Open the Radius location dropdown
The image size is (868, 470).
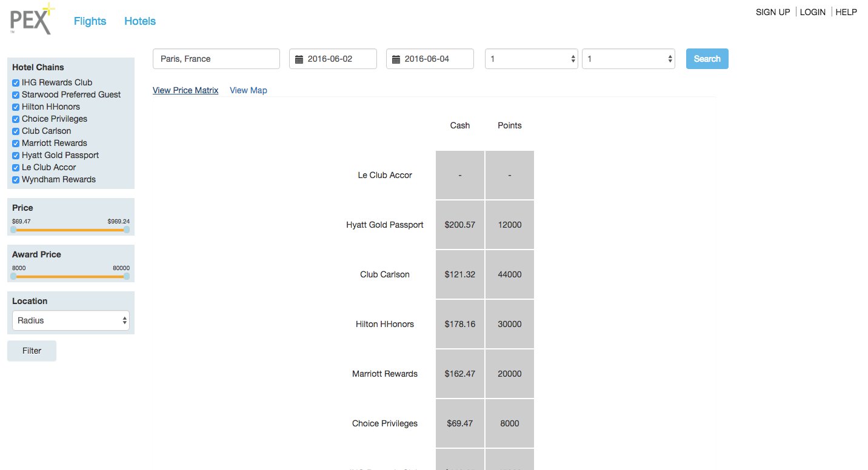(70, 320)
